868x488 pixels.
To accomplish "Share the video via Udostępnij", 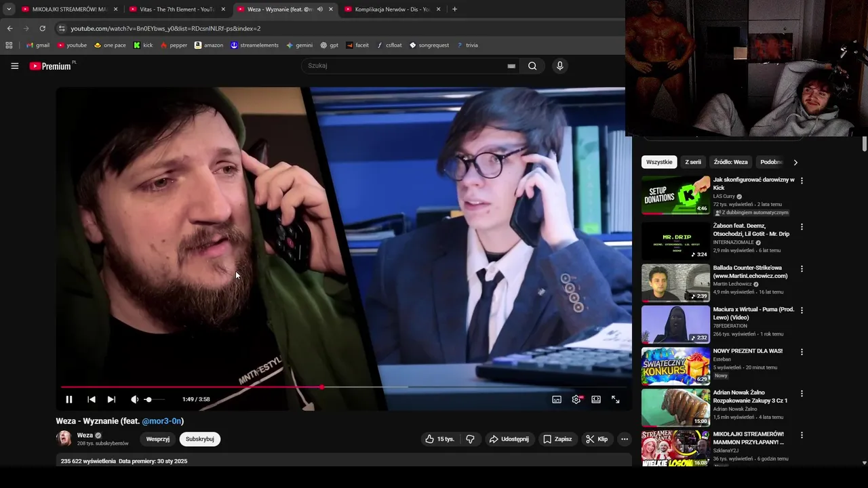I will [x=509, y=439].
